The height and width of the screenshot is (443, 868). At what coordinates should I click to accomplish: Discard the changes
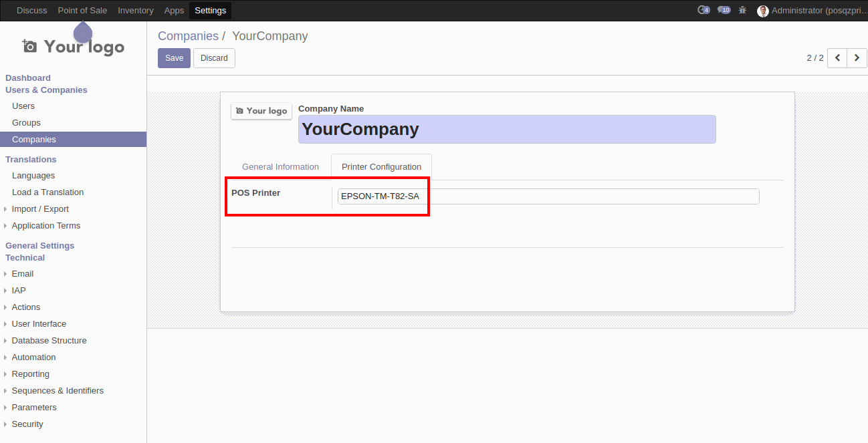214,58
